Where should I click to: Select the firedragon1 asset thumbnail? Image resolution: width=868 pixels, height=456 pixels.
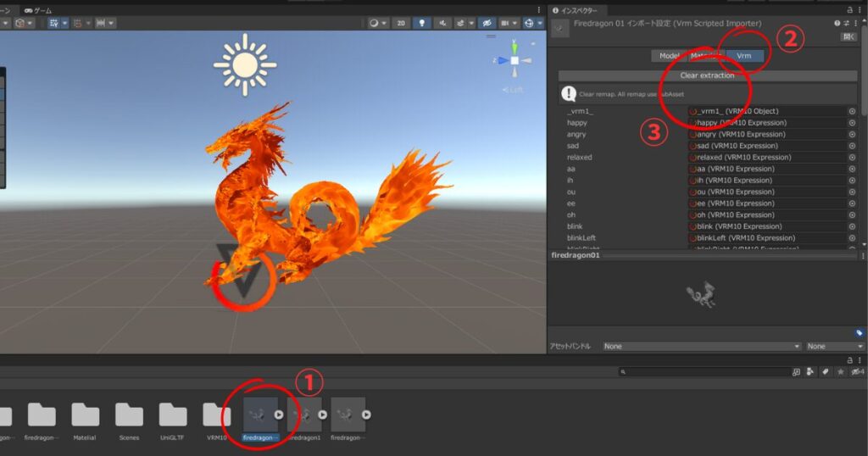(304, 414)
